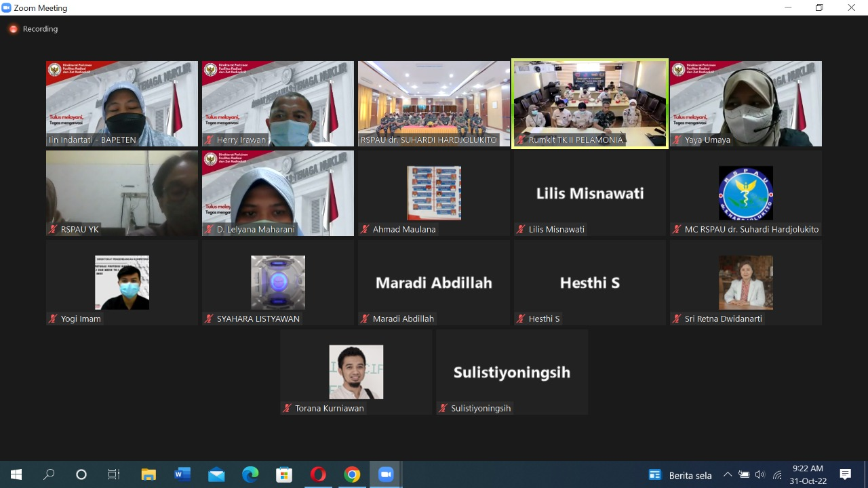Image resolution: width=868 pixels, height=488 pixels.
Task: Click the large Hesthi S name tile
Action: coord(590,283)
